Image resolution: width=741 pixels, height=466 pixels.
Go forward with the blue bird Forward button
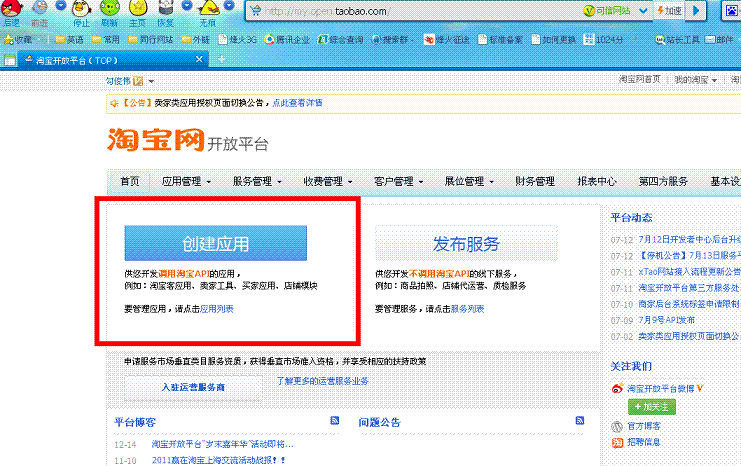(40, 11)
